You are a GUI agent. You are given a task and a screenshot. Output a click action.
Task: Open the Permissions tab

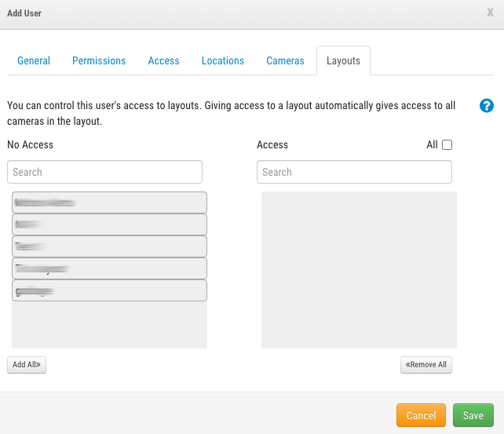coord(99,60)
